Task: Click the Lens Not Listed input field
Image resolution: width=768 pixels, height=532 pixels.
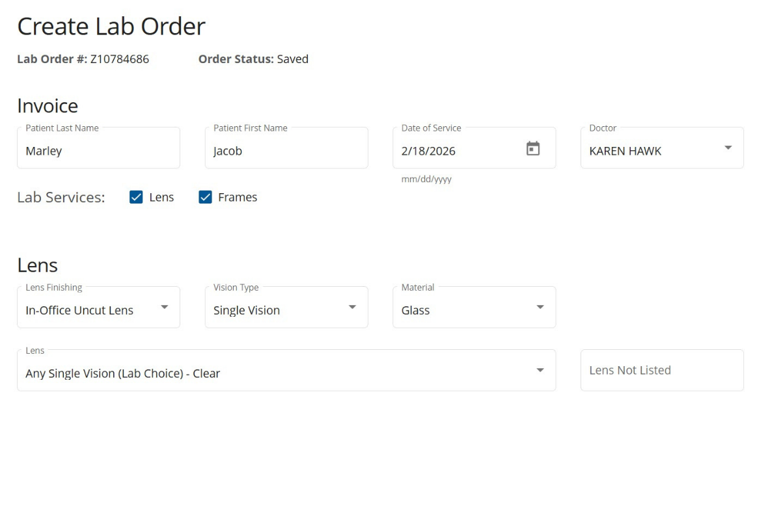Action: [661, 370]
